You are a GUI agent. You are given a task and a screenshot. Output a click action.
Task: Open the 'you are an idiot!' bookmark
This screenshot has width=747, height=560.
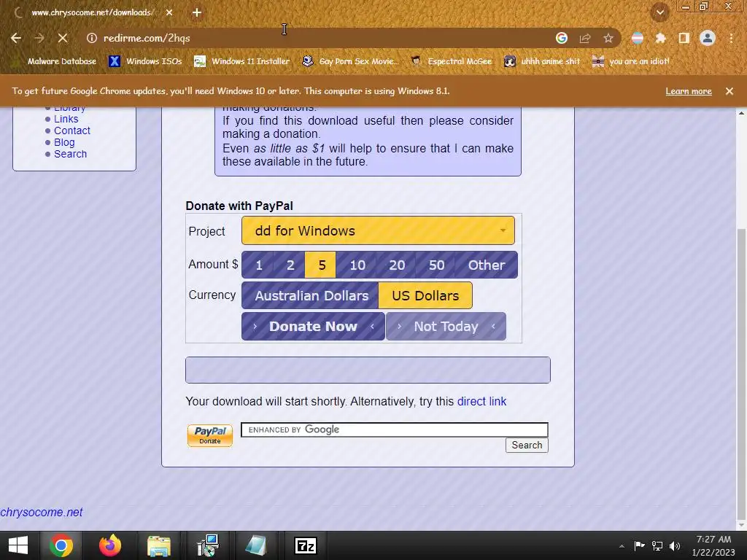point(631,61)
